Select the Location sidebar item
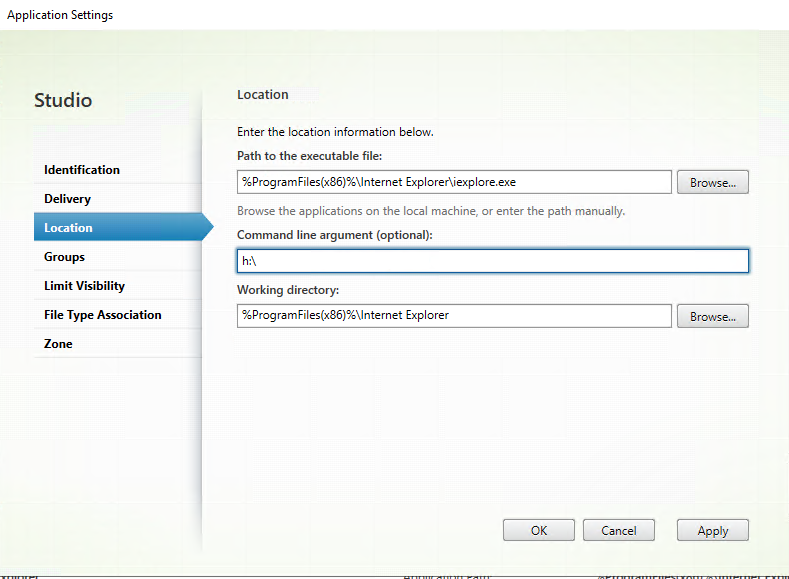 (x=68, y=228)
